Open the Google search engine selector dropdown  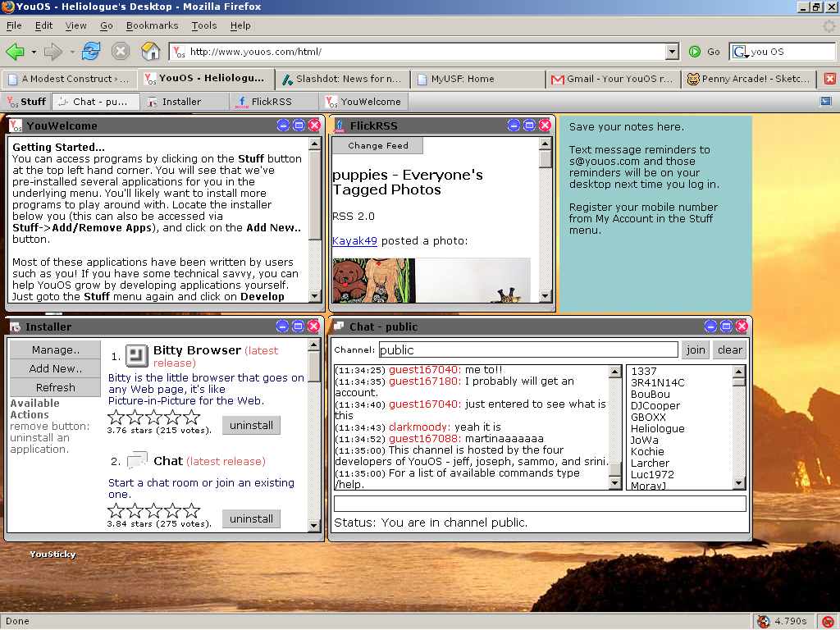pyautogui.click(x=740, y=52)
